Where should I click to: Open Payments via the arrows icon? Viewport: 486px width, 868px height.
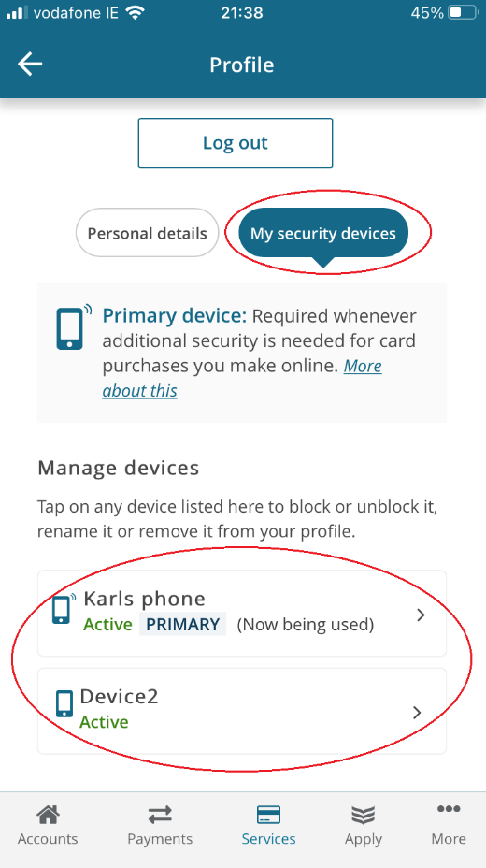pos(160,815)
